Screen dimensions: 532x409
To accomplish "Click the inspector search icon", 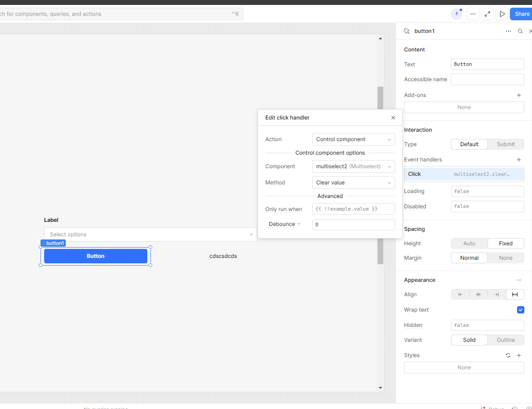I will click(x=520, y=31).
